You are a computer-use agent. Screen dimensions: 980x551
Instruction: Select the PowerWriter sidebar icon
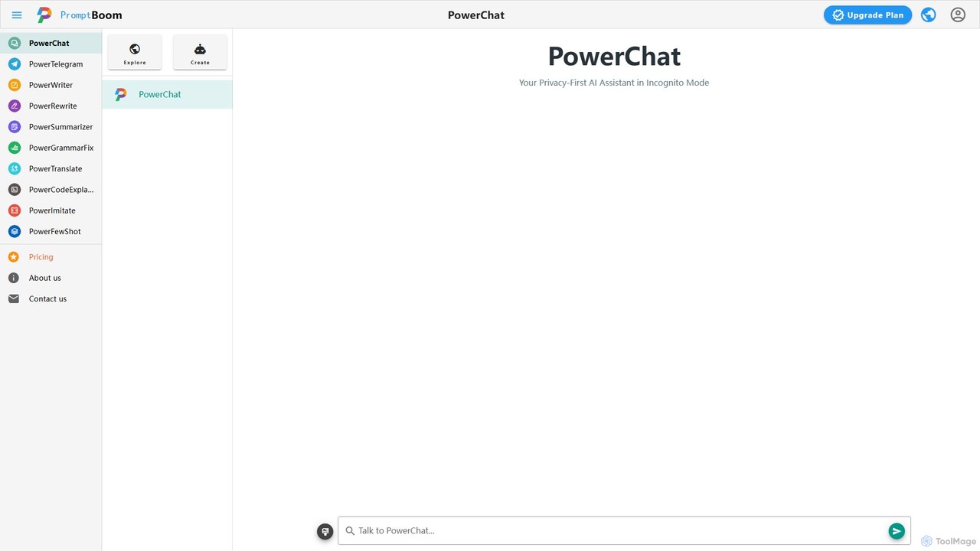pos(14,85)
